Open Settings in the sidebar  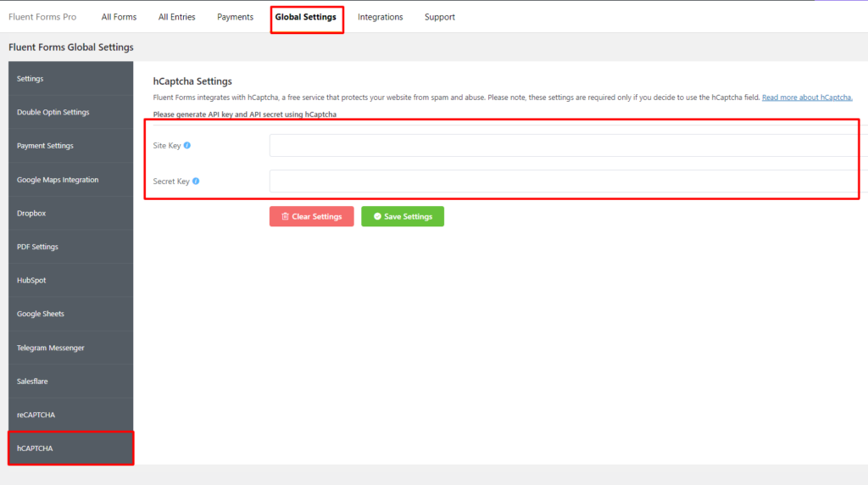[71, 79]
